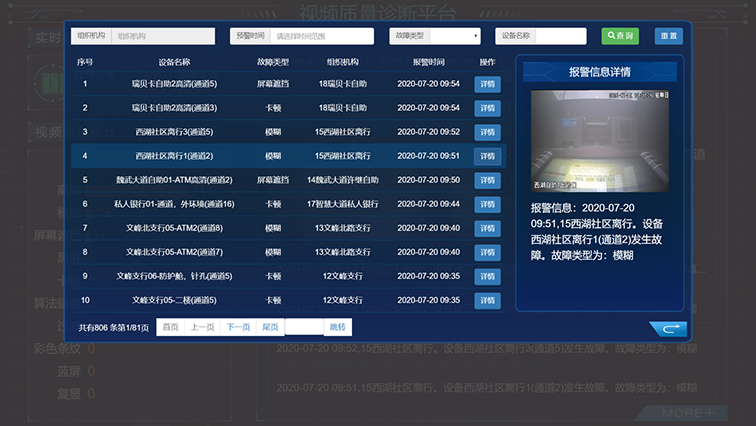Click the page number input box
This screenshot has width=756, height=426.
coord(304,327)
